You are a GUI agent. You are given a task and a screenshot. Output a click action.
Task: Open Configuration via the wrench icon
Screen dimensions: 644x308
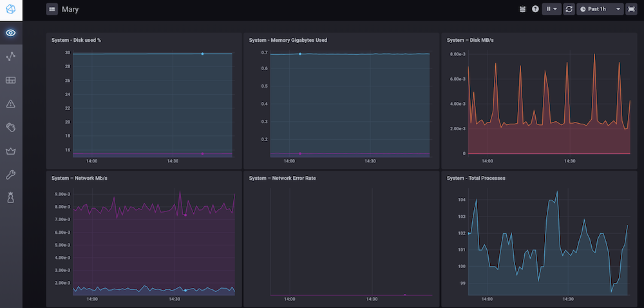pyautogui.click(x=11, y=175)
